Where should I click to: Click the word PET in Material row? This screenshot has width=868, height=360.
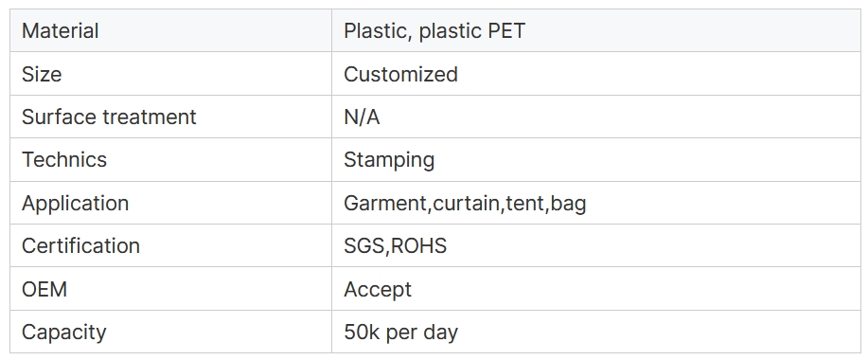(x=506, y=30)
